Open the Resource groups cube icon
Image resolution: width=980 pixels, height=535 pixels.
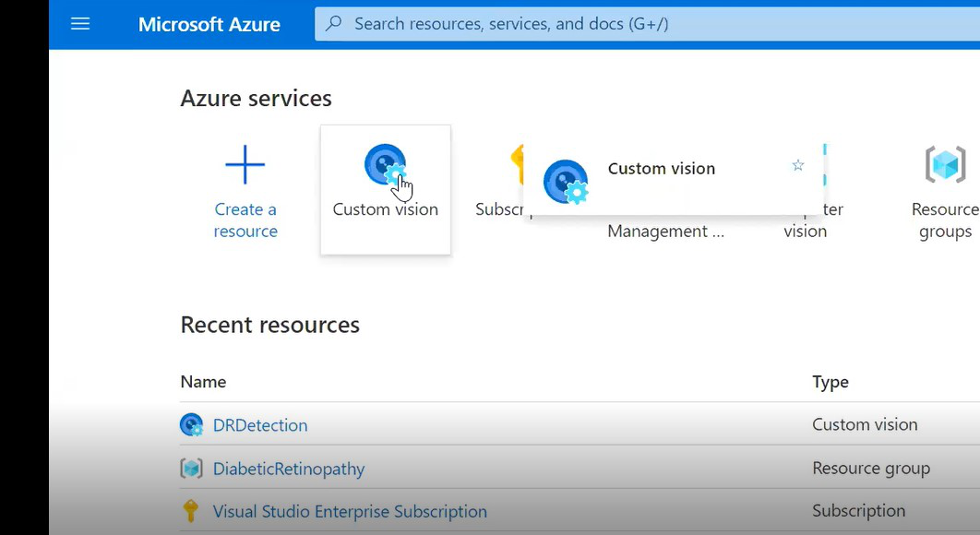point(945,165)
